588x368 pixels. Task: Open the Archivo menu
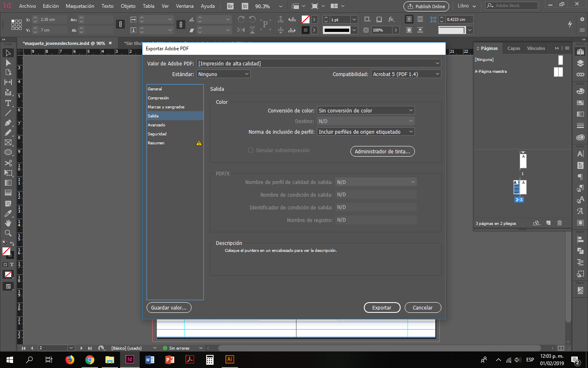click(x=27, y=6)
